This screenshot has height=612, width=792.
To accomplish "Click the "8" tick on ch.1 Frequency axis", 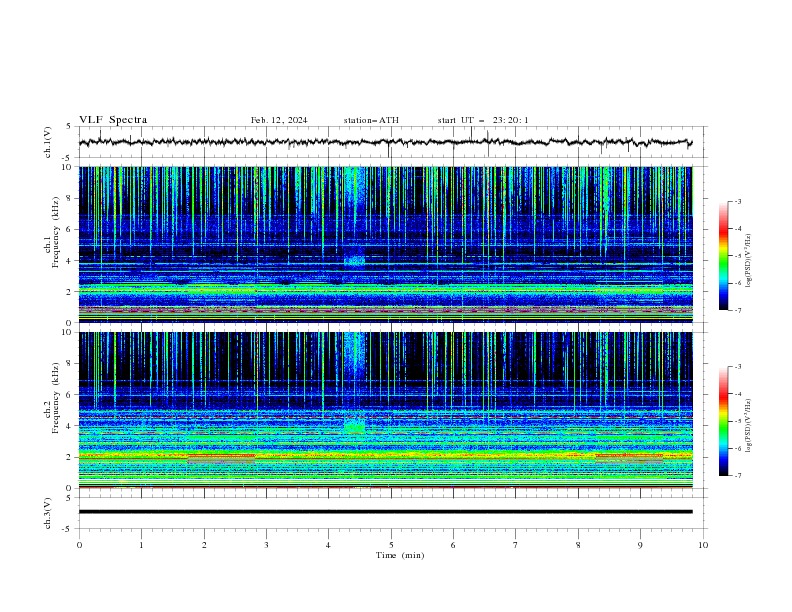I will pos(70,198).
